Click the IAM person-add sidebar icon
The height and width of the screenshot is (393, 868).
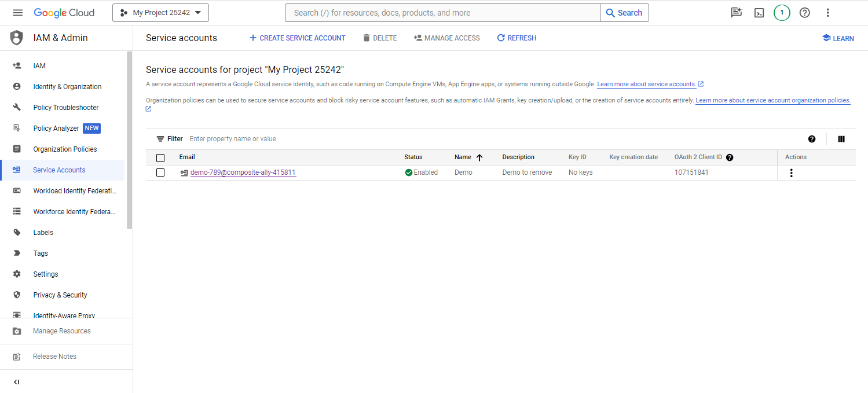point(17,66)
